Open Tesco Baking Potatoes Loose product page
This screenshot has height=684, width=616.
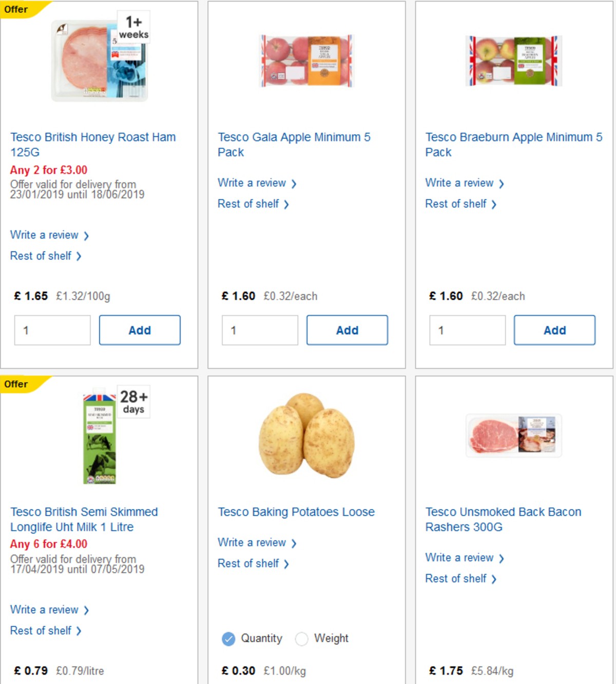coord(296,512)
